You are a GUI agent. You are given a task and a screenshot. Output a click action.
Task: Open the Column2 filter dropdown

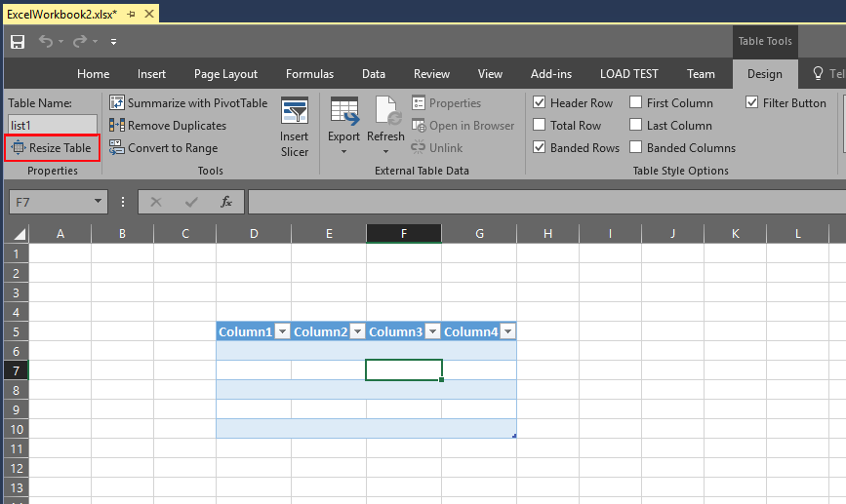pos(357,331)
